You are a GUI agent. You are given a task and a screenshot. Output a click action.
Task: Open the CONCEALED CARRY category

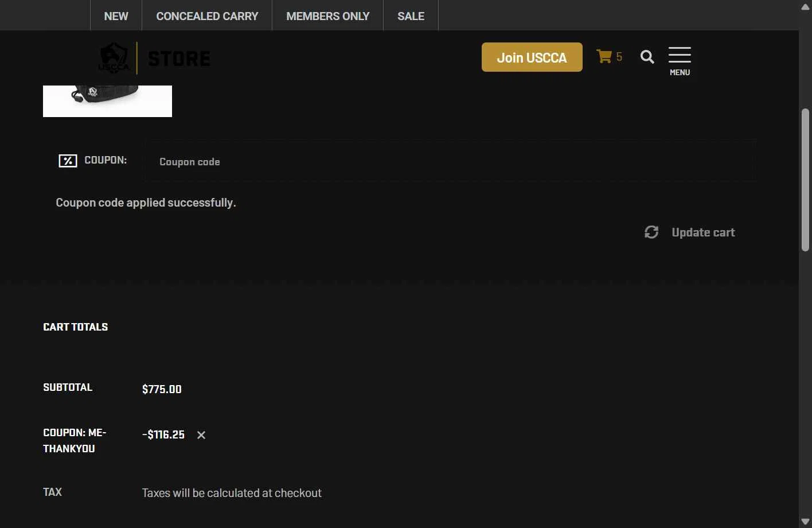[x=207, y=15]
